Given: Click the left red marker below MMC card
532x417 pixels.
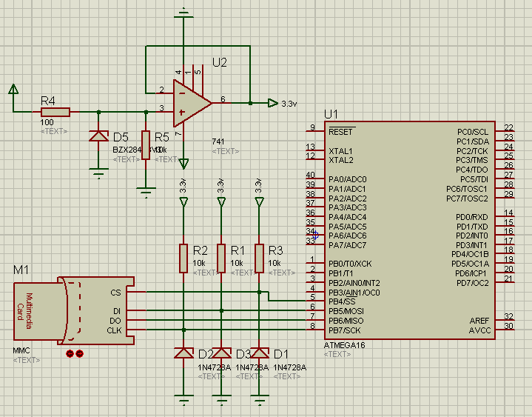Looking at the screenshot, I should (70, 354).
